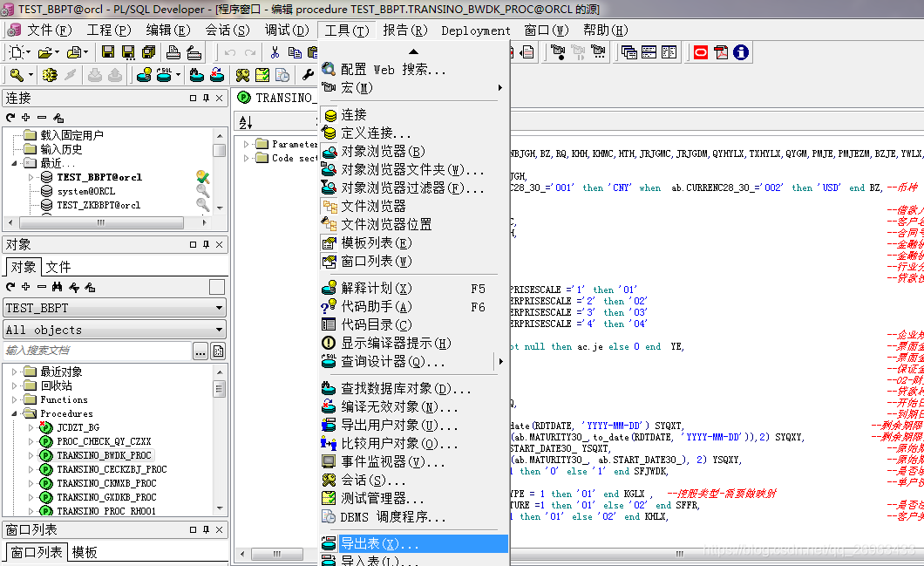Click the blue information icon

tap(741, 52)
